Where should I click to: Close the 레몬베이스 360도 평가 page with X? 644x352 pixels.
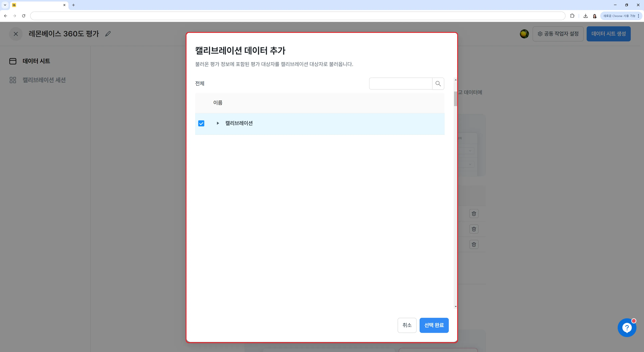(x=16, y=34)
